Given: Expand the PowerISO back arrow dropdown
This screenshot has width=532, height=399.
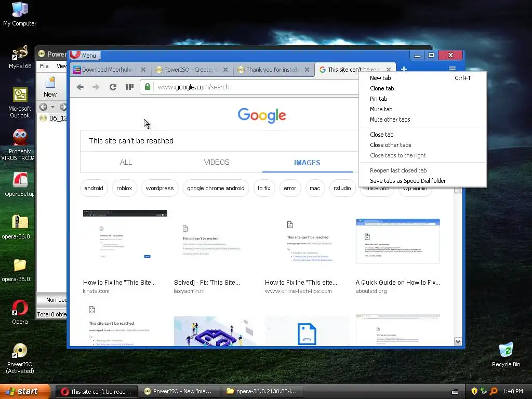Looking at the screenshot, I should click(52, 107).
